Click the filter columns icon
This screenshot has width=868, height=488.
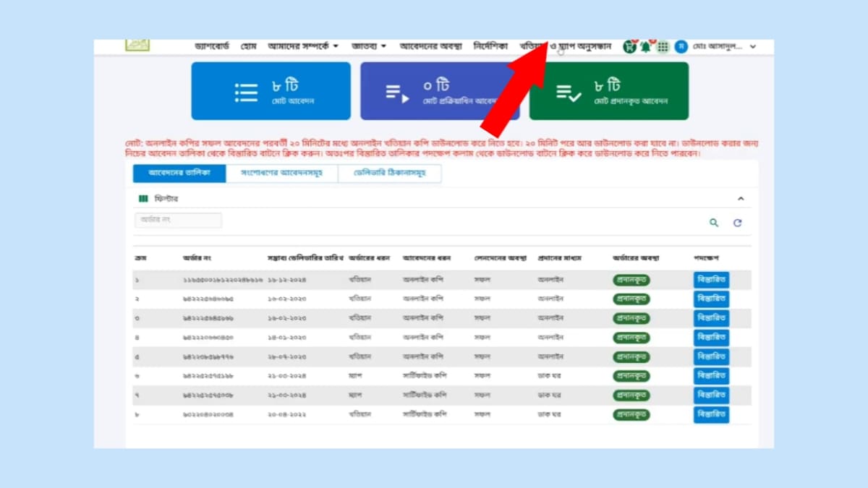(x=143, y=199)
